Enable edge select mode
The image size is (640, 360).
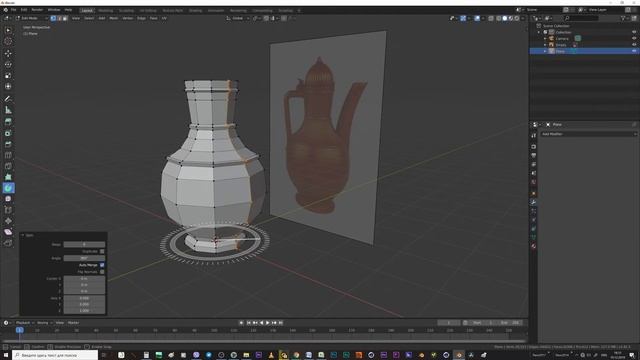59,18
